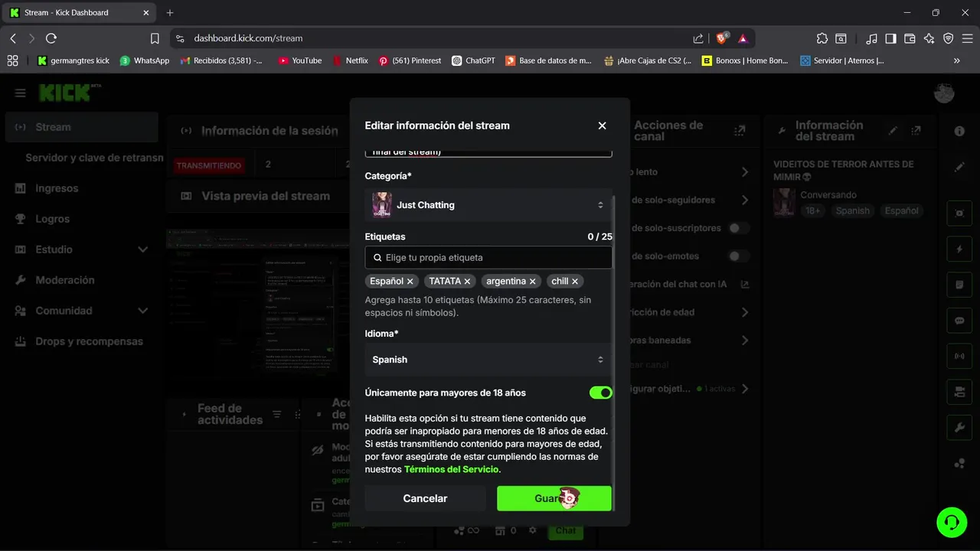Click the Elige tu propia etiqueta field
This screenshot has height=551, width=980.
[x=488, y=257]
